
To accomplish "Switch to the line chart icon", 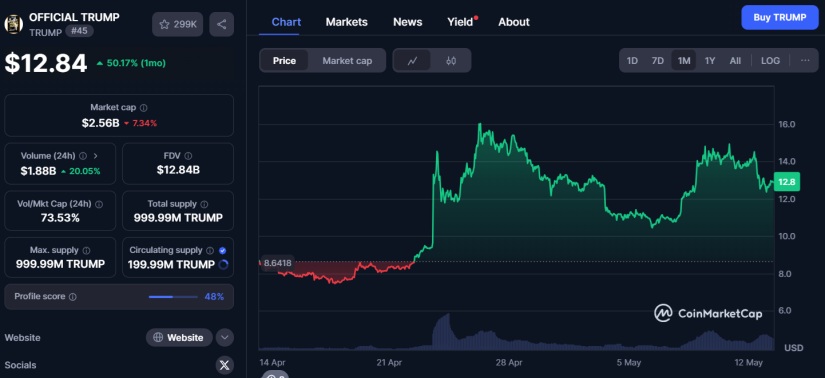I will coord(412,61).
